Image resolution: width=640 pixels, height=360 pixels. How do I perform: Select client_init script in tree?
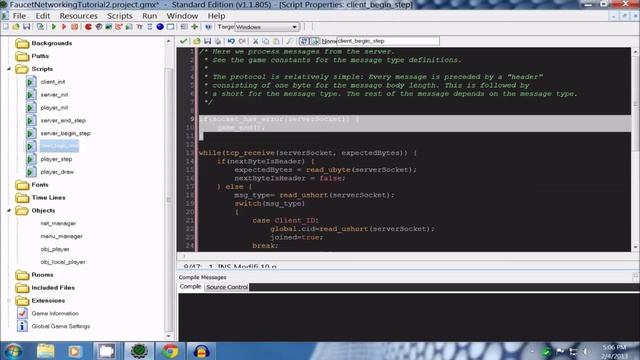53,82
